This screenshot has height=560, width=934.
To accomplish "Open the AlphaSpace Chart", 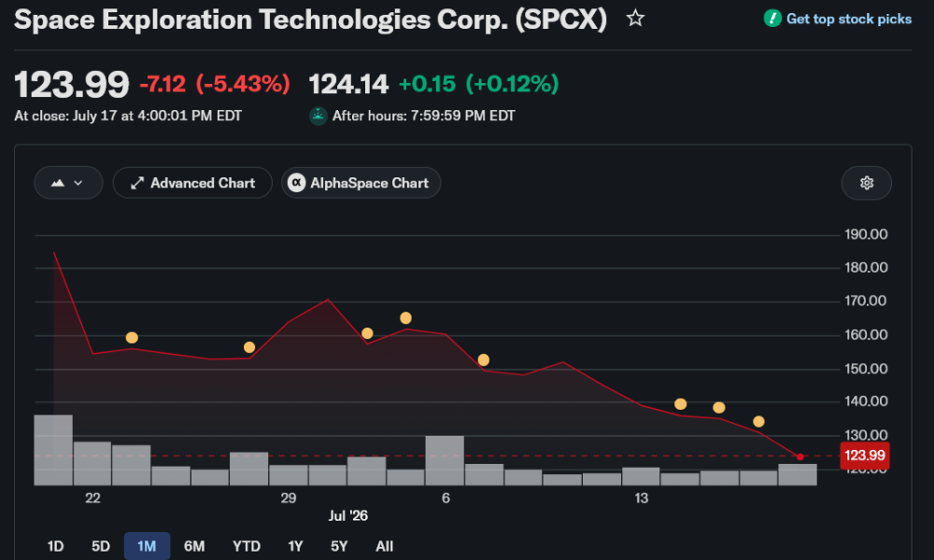I will [x=361, y=183].
